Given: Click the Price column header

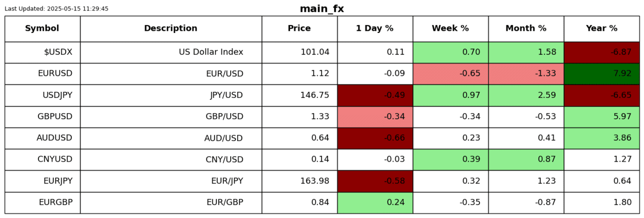Looking at the screenshot, I should 299,29.
